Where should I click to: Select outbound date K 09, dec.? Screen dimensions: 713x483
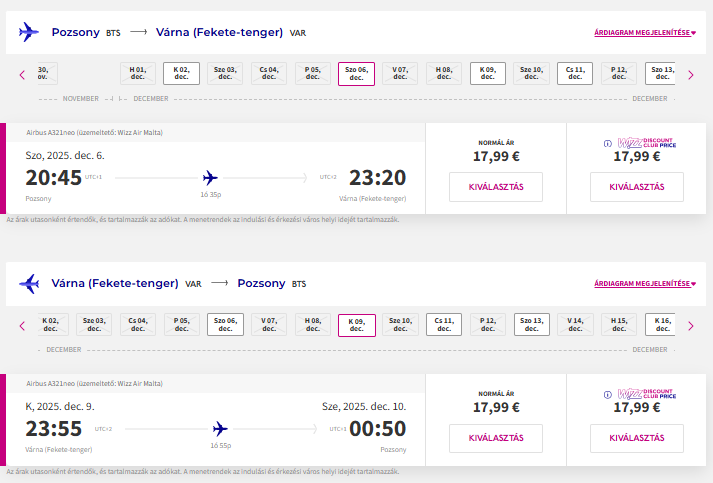tap(487, 74)
